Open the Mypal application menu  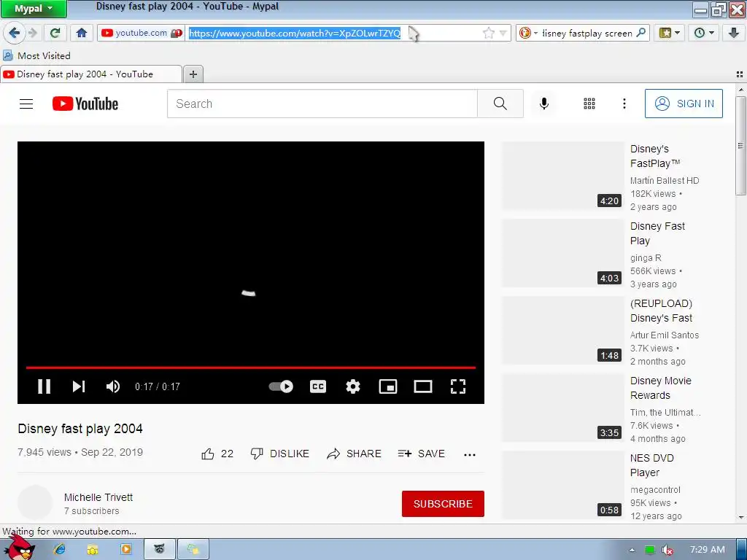(34, 9)
